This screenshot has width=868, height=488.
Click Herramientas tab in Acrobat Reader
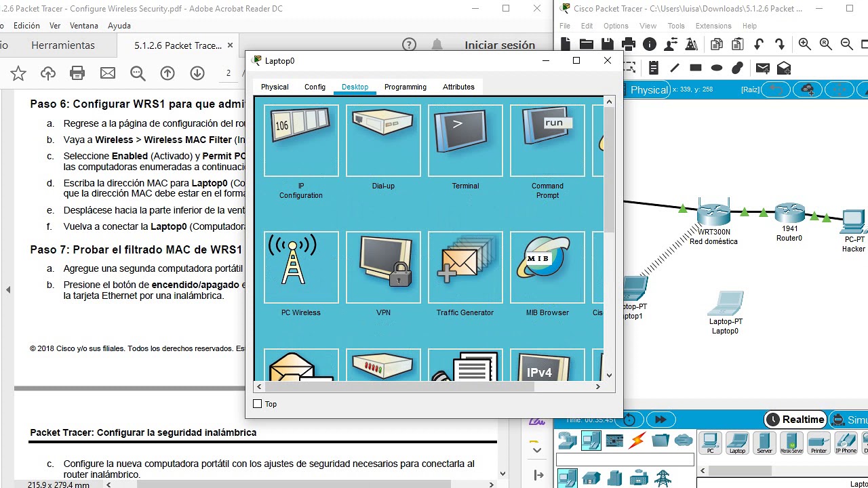63,45
